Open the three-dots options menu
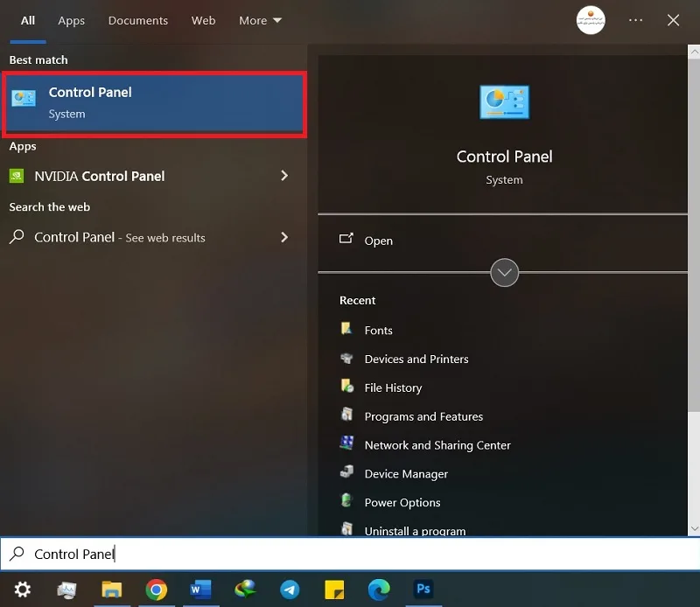 (x=635, y=20)
